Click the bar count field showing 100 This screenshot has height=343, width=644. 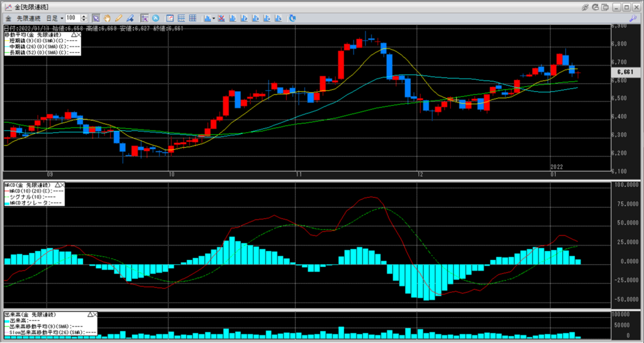click(x=72, y=18)
